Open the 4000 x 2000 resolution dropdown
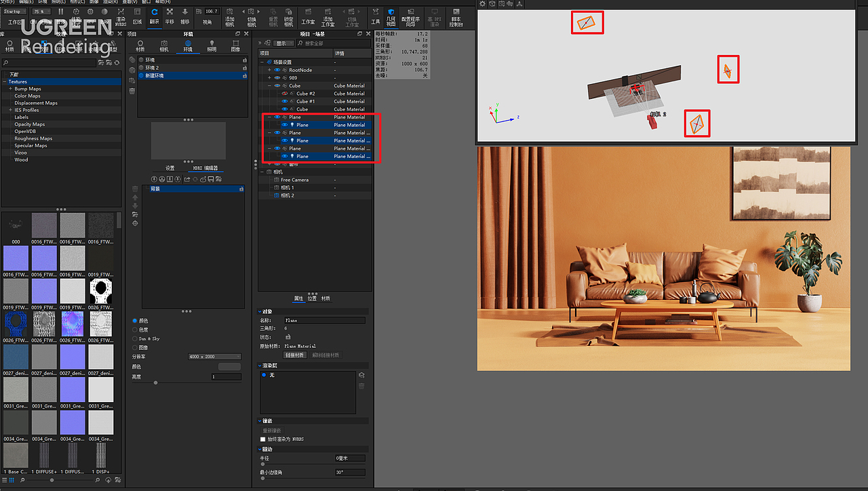868x491 pixels. (215, 357)
